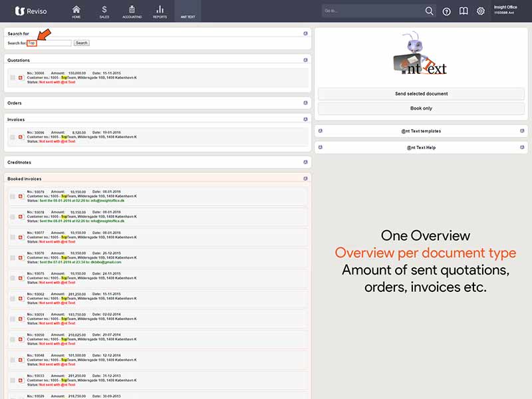532x399 pixels.
Task: Open the settings gear icon
Action: tap(481, 11)
